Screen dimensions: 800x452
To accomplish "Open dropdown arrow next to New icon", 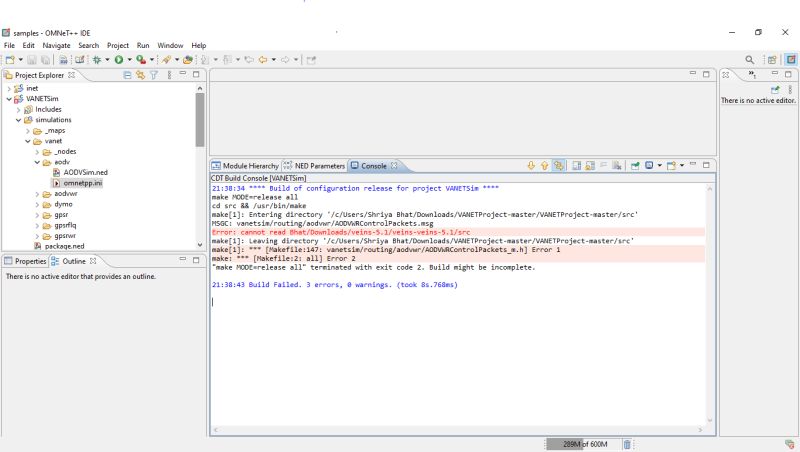I will click(x=20, y=60).
